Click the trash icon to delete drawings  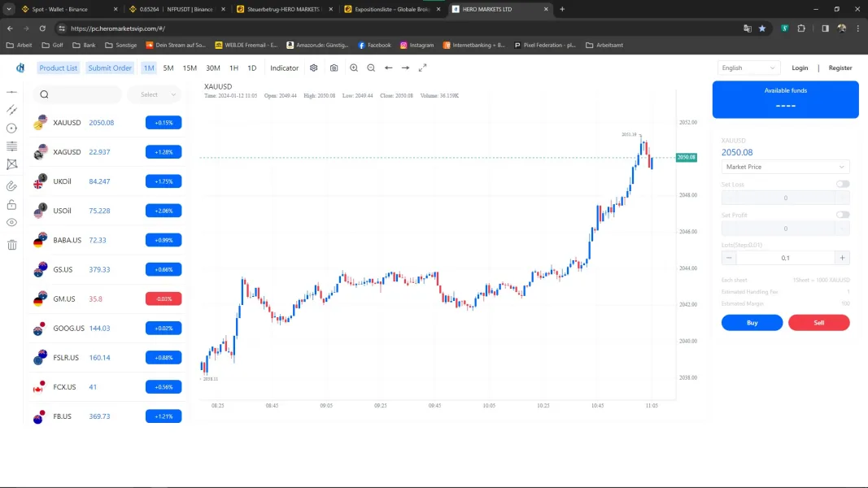pyautogui.click(x=11, y=245)
